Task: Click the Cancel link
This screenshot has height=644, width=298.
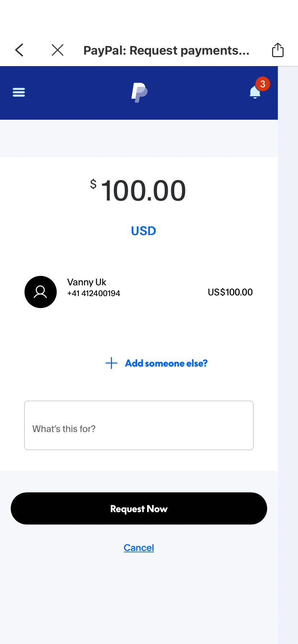Action: tap(139, 548)
